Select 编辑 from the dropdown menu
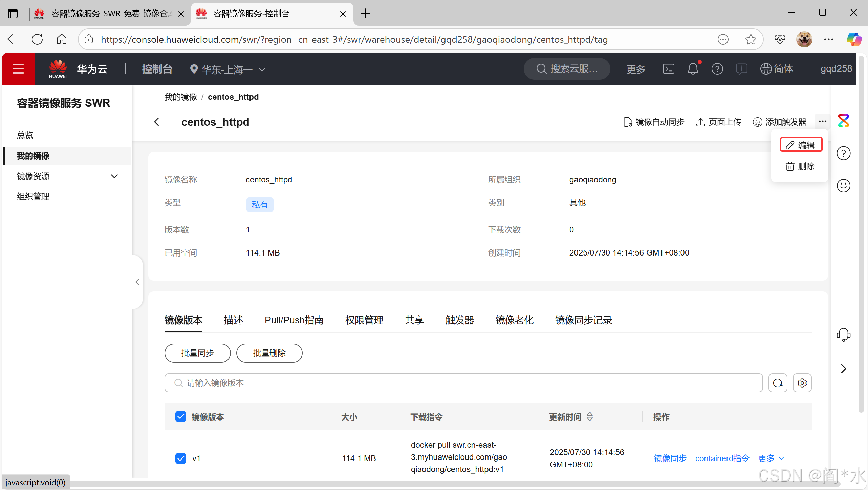This screenshot has height=490, width=868. click(801, 145)
